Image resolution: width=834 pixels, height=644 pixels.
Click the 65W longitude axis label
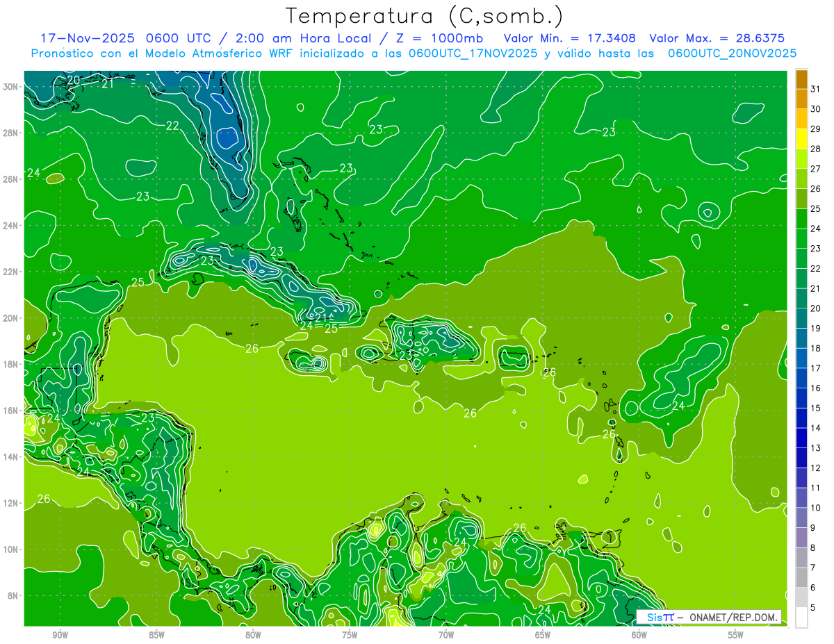tap(543, 635)
